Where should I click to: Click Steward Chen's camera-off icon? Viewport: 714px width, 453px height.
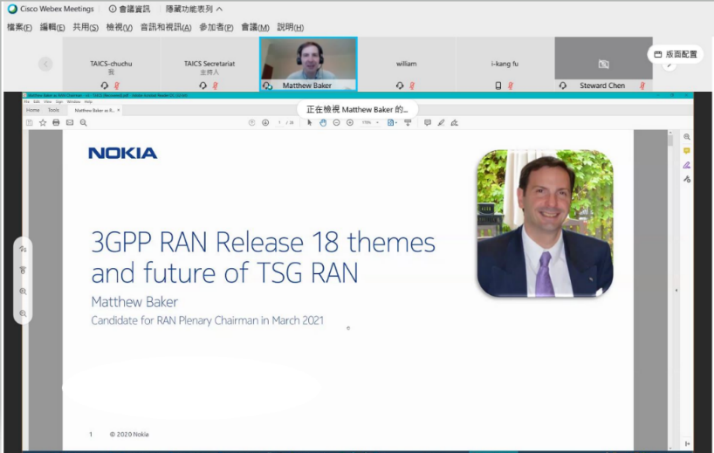pos(603,64)
